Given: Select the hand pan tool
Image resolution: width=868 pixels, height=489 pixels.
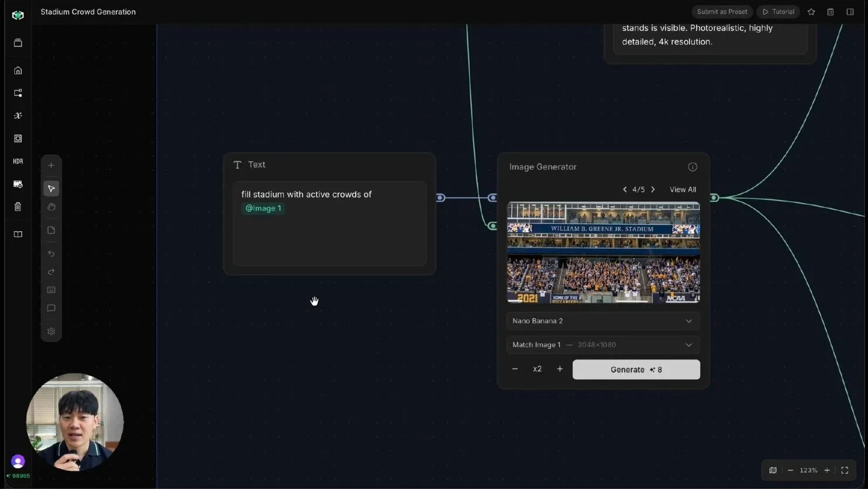Looking at the screenshot, I should (51, 207).
